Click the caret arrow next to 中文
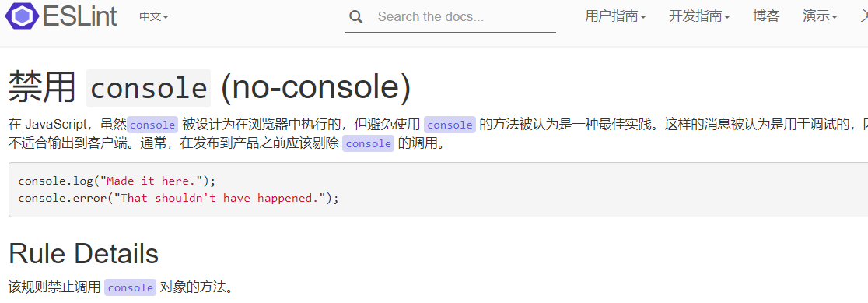This screenshot has height=303, width=868. click(x=166, y=17)
